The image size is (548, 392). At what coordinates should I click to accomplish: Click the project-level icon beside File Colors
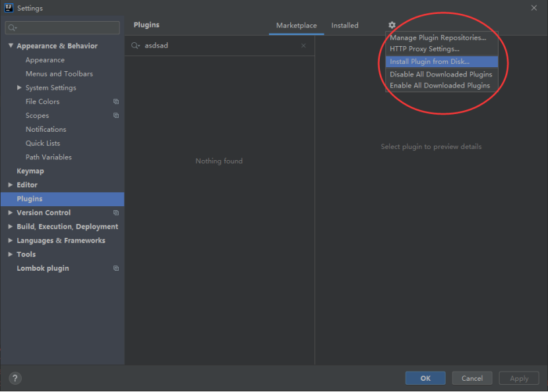[116, 101]
